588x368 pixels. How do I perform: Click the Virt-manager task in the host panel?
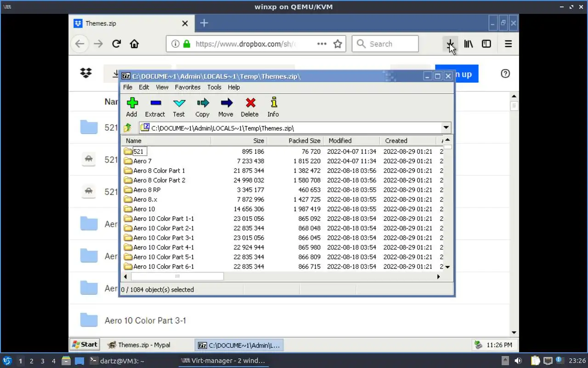(224, 361)
